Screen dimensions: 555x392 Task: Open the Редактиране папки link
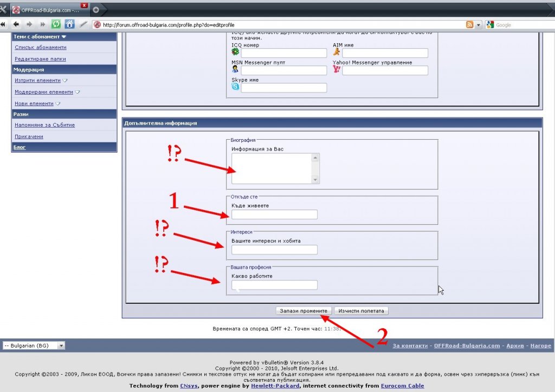click(40, 59)
